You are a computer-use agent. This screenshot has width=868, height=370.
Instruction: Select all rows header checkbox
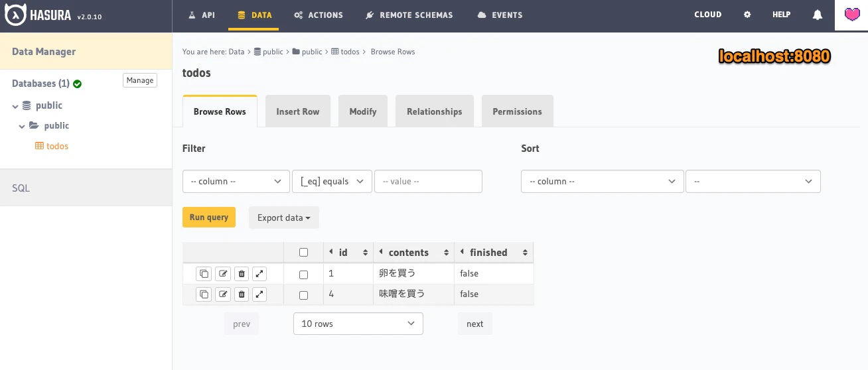303,252
